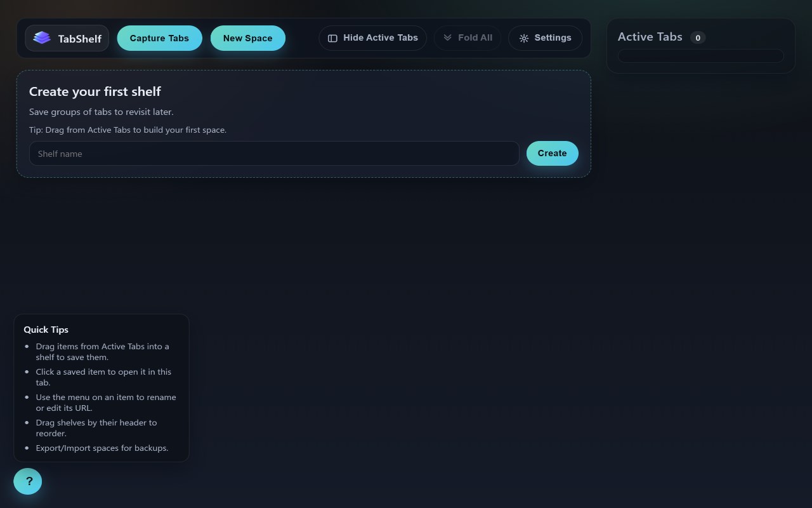Click the tip about dragging items into a shelf
The height and width of the screenshot is (508, 812).
pyautogui.click(x=103, y=352)
